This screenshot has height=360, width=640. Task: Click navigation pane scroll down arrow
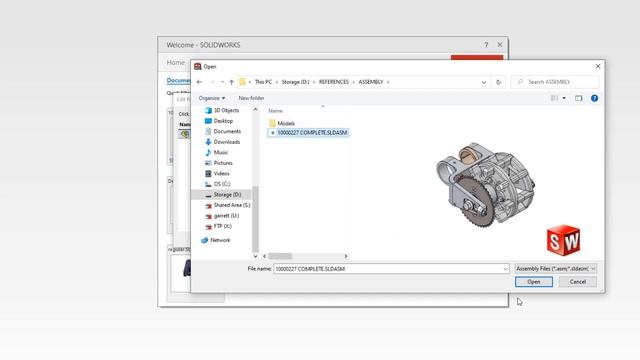[256, 256]
